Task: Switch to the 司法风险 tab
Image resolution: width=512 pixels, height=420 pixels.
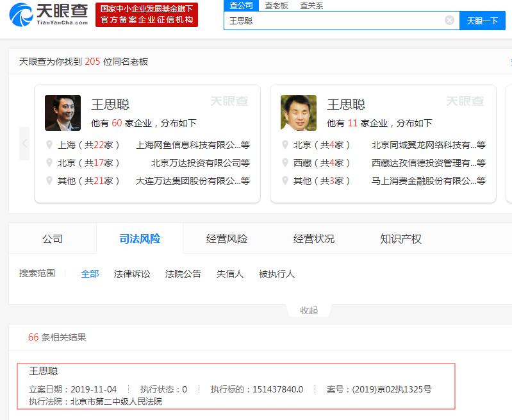Action: (140, 239)
